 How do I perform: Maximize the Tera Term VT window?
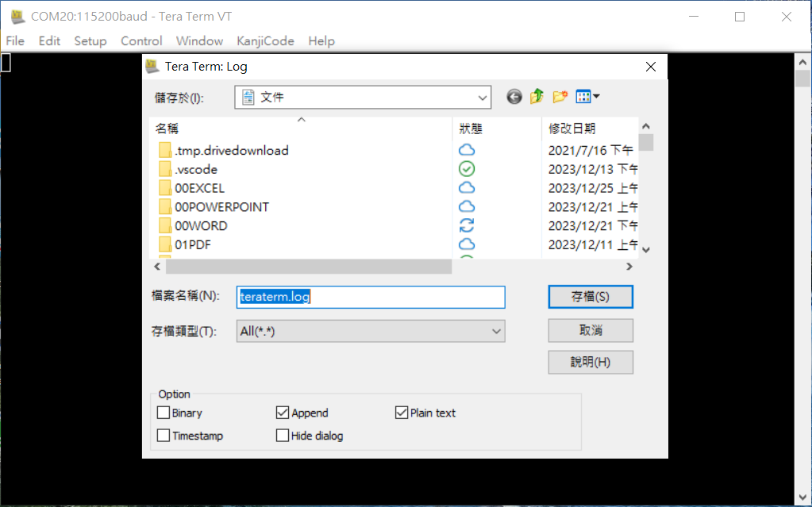click(740, 17)
